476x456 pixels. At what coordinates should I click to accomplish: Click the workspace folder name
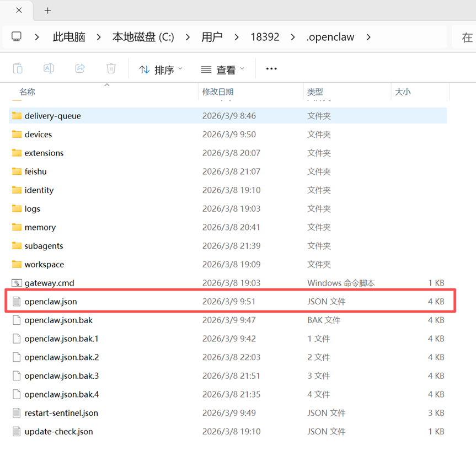(x=44, y=265)
